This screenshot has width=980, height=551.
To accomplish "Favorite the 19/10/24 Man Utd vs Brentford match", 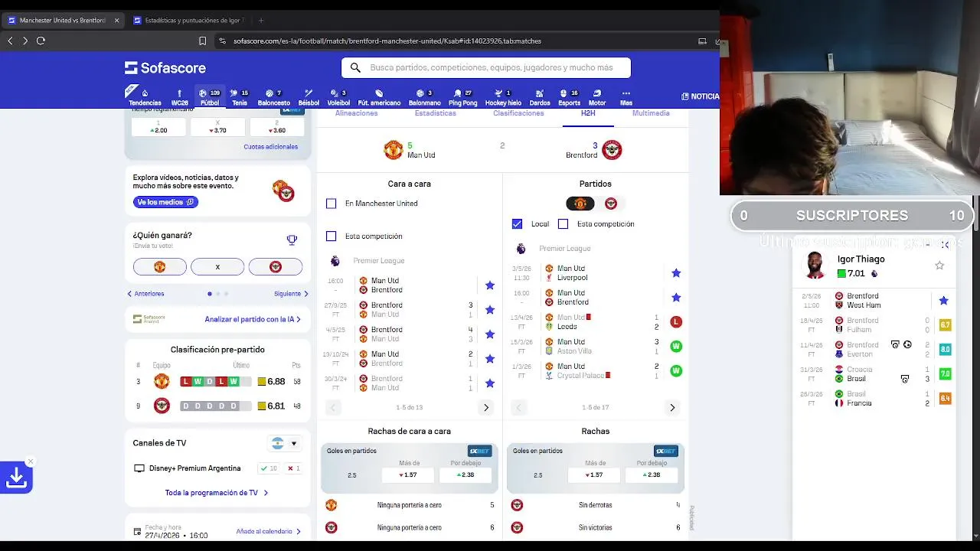I will click(490, 359).
